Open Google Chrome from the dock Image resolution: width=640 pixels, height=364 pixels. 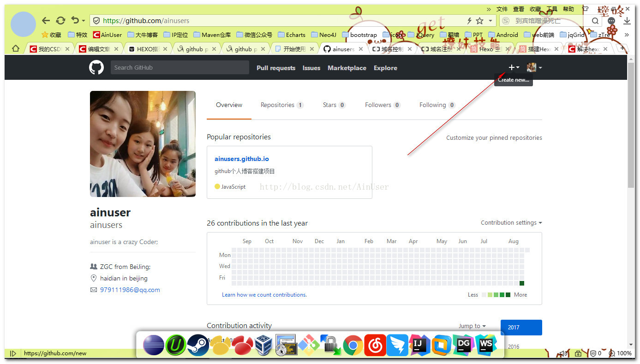tap(353, 345)
